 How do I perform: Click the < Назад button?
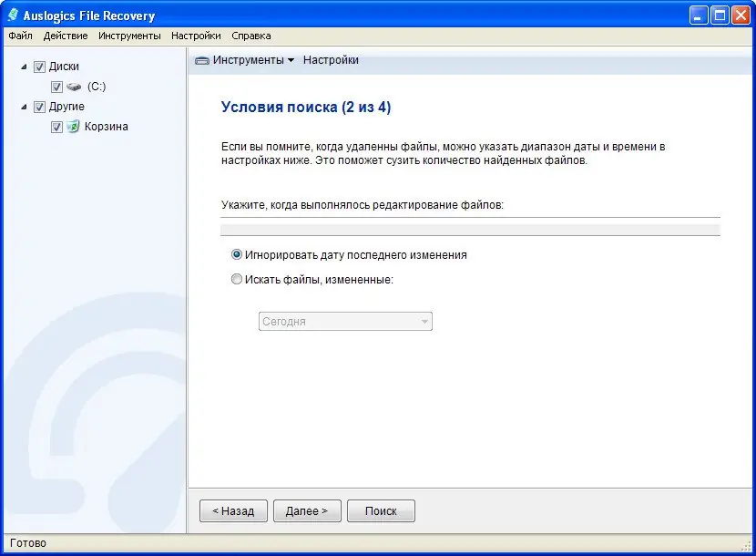(x=233, y=510)
